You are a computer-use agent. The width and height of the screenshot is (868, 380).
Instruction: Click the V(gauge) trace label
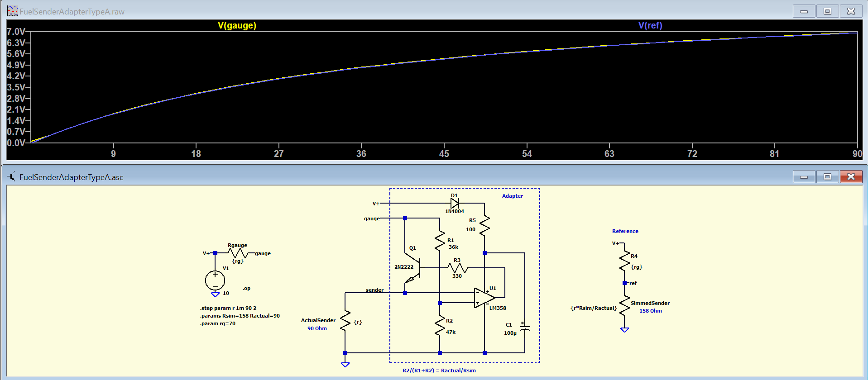237,25
